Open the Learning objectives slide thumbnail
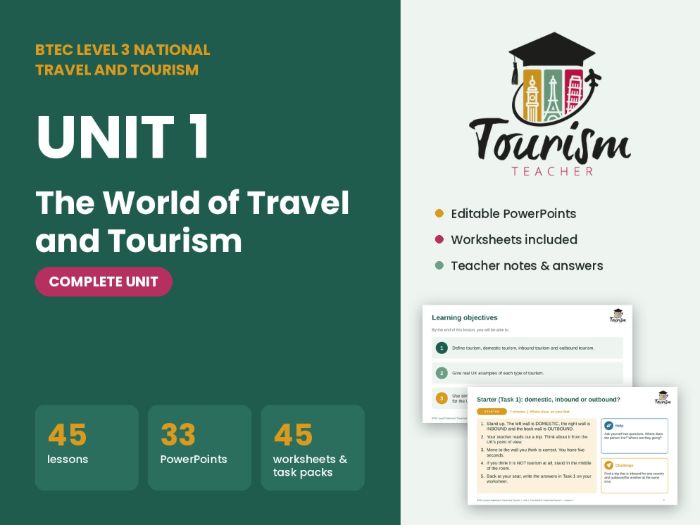 (527, 344)
